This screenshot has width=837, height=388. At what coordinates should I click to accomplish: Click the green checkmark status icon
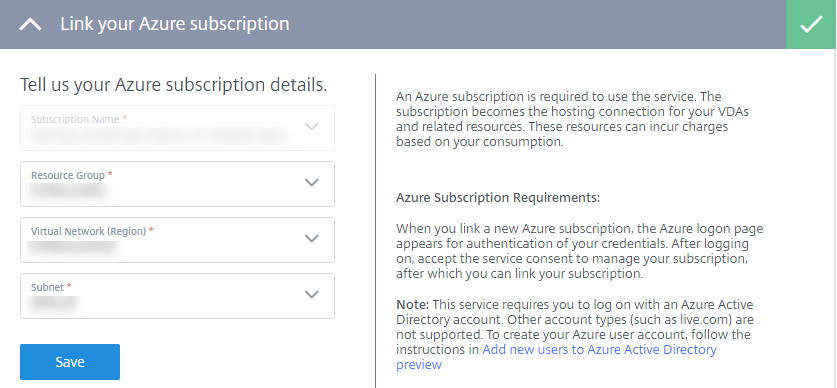[811, 25]
